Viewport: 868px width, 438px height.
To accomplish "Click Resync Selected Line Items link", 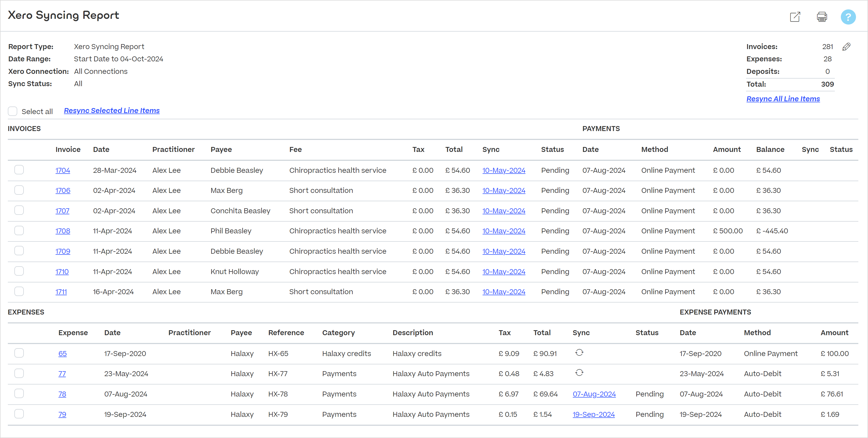I will [112, 110].
